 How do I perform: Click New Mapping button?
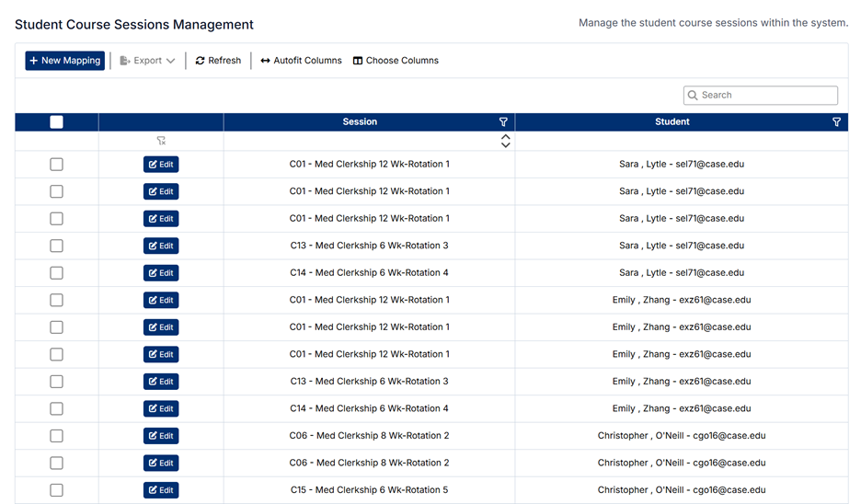(64, 61)
